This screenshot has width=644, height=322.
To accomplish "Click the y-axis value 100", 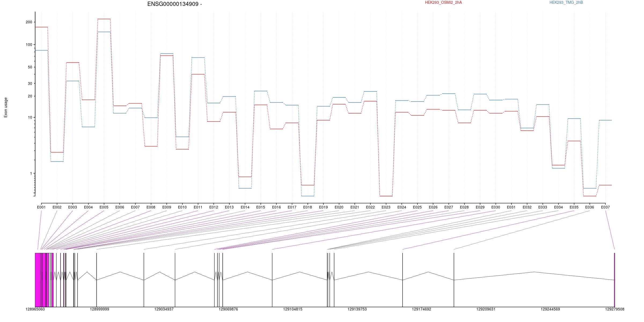I will [29, 45].
